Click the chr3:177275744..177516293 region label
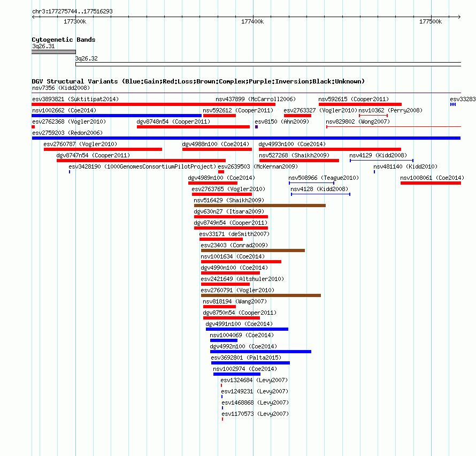This screenshot has height=456, width=476. point(72,11)
